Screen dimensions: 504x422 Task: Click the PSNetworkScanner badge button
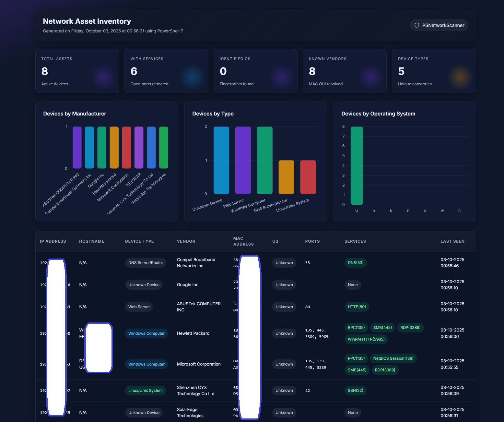[439, 25]
